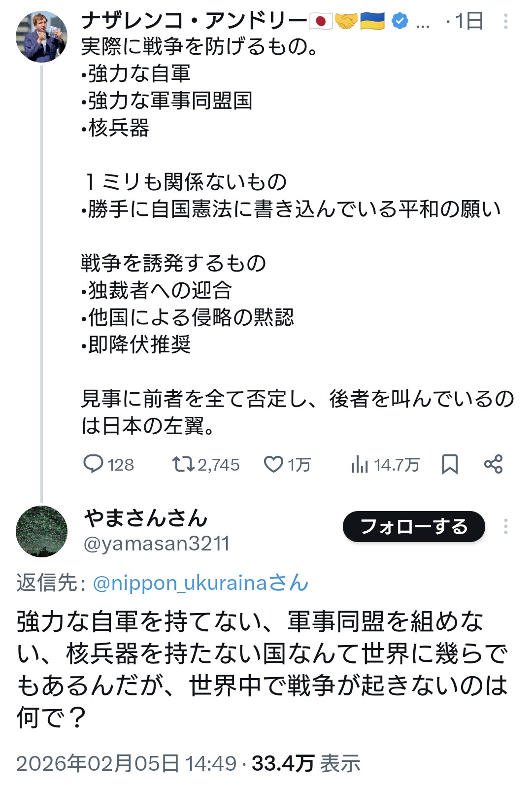Click the blue verified badge icon
The width and height of the screenshot is (532, 787).
coord(399,21)
